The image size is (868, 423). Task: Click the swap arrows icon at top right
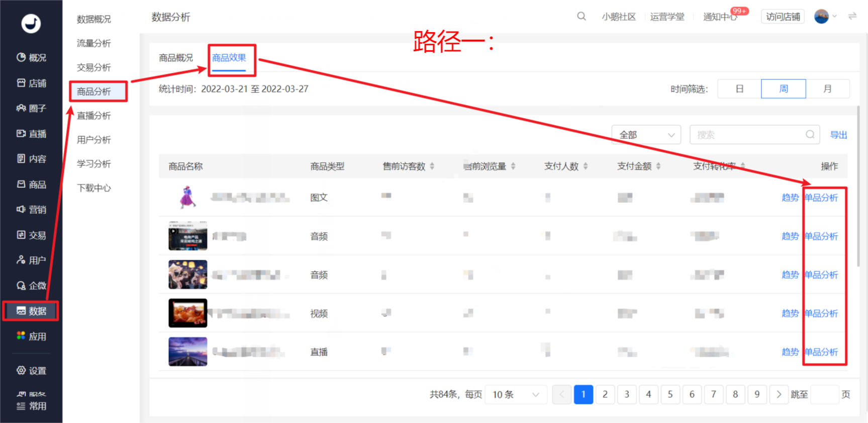tap(852, 17)
